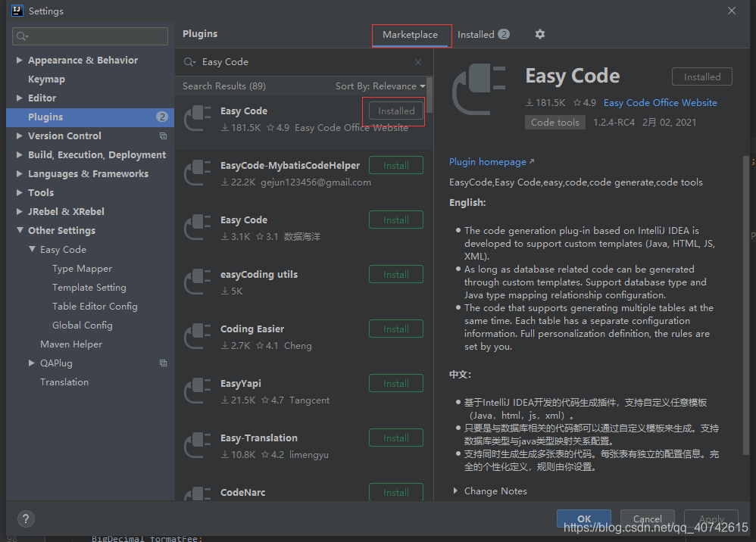The image size is (756, 542).
Task: Select the Marketplace tab
Action: pyautogui.click(x=411, y=34)
